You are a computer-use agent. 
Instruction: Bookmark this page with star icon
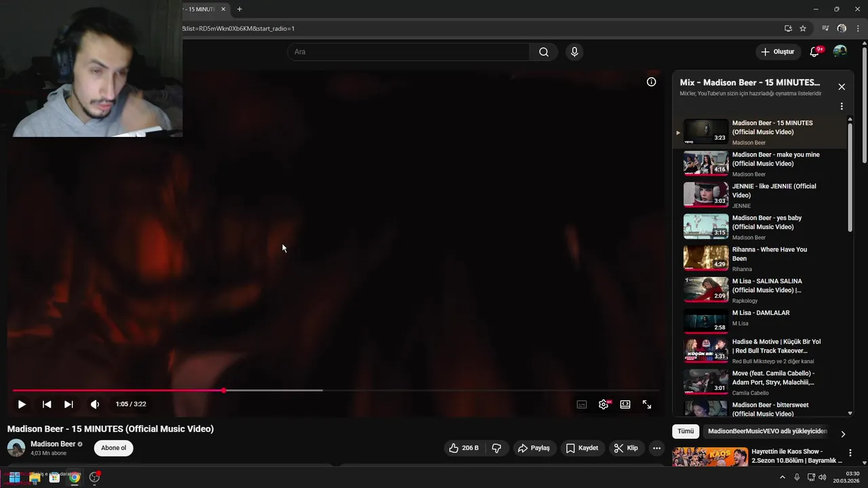(803, 28)
